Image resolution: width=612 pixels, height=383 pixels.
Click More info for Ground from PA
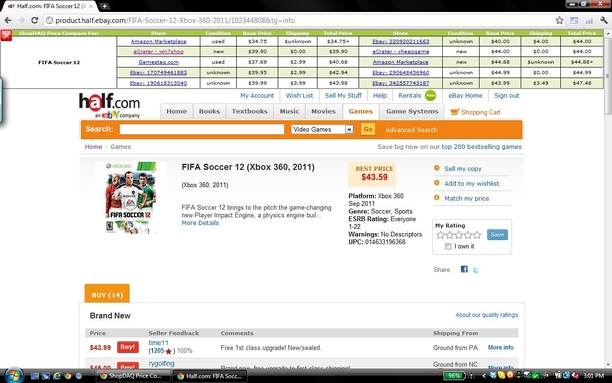(x=501, y=347)
